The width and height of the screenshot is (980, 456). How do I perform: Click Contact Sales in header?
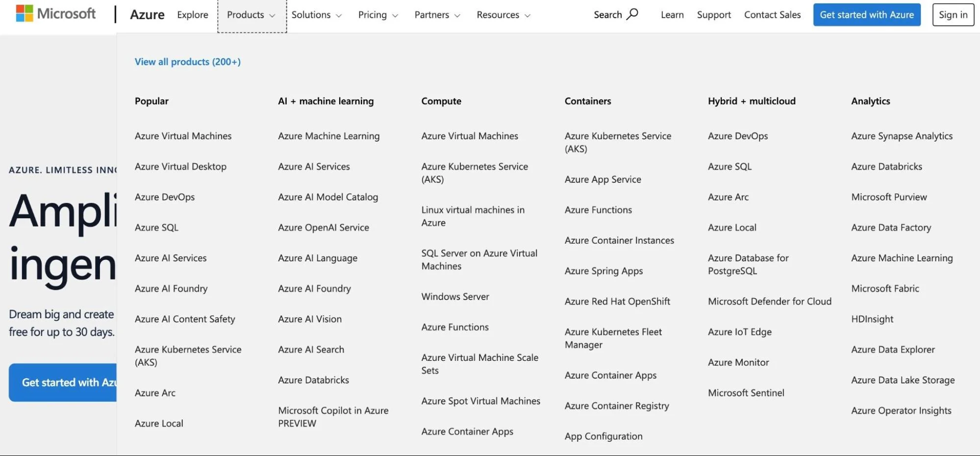(x=772, y=15)
